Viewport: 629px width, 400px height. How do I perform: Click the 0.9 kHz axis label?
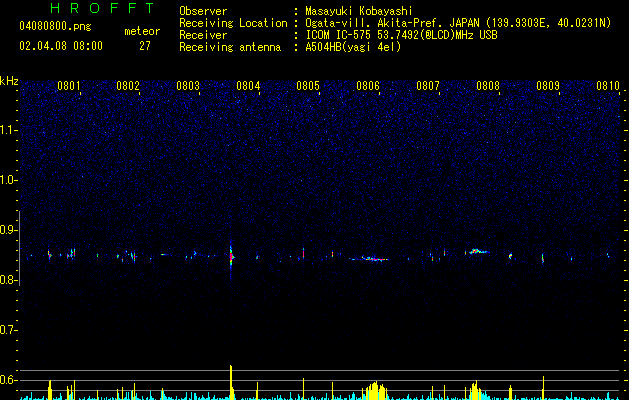point(8,230)
